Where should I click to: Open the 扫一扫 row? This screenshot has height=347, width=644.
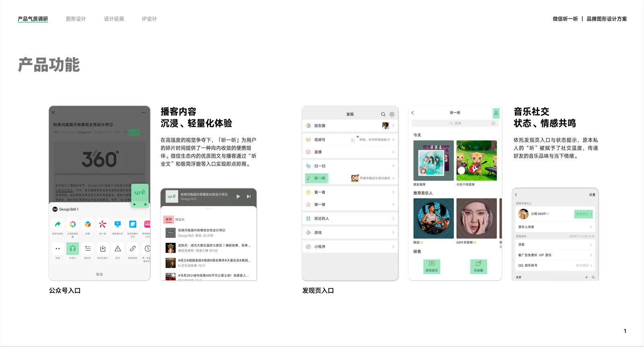click(x=350, y=166)
